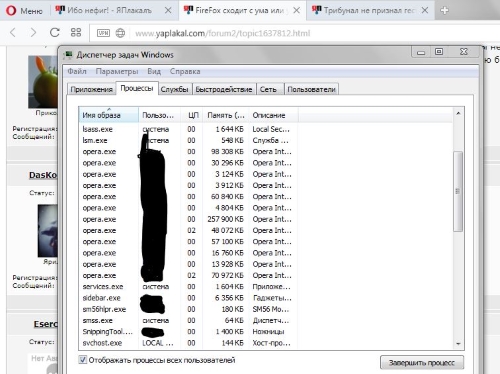Open forum user avatar with apple

pos(43,82)
